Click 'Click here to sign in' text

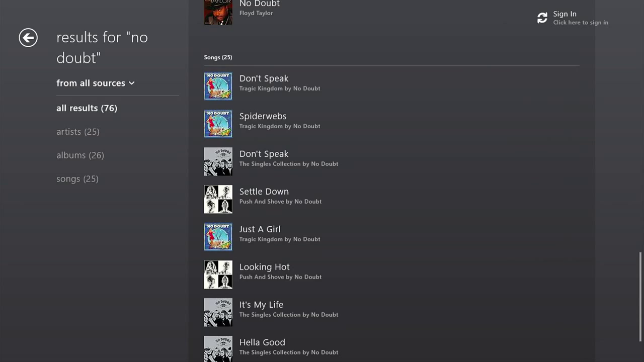point(581,23)
